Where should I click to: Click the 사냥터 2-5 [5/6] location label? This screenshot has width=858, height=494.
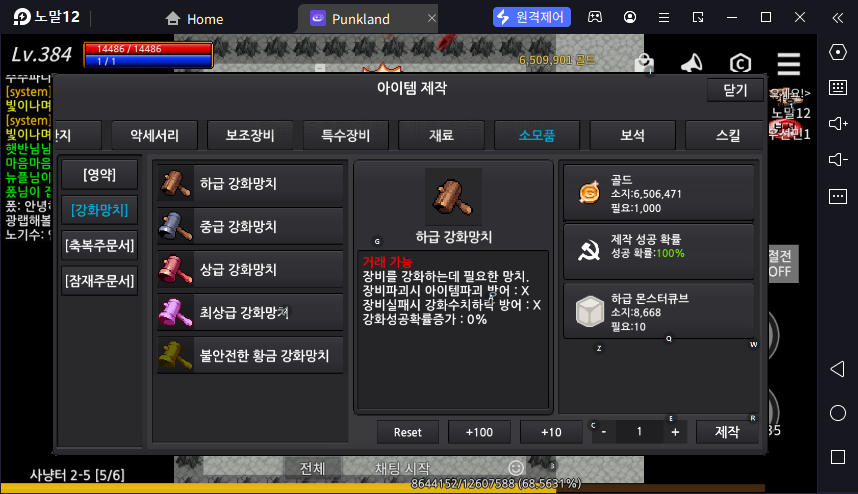(77, 475)
